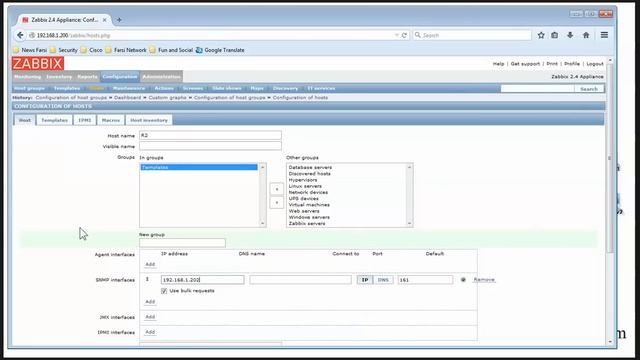
Task: Select Network devices in Other groups
Action: [x=308, y=192]
